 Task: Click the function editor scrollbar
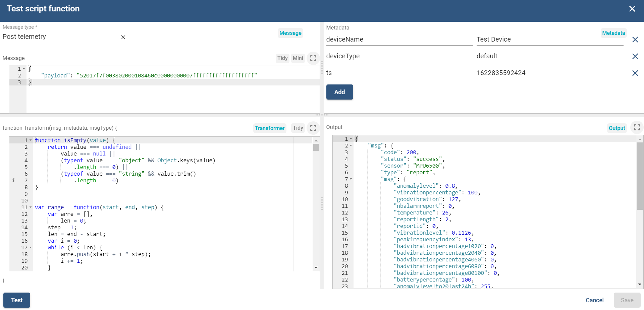coord(316,147)
